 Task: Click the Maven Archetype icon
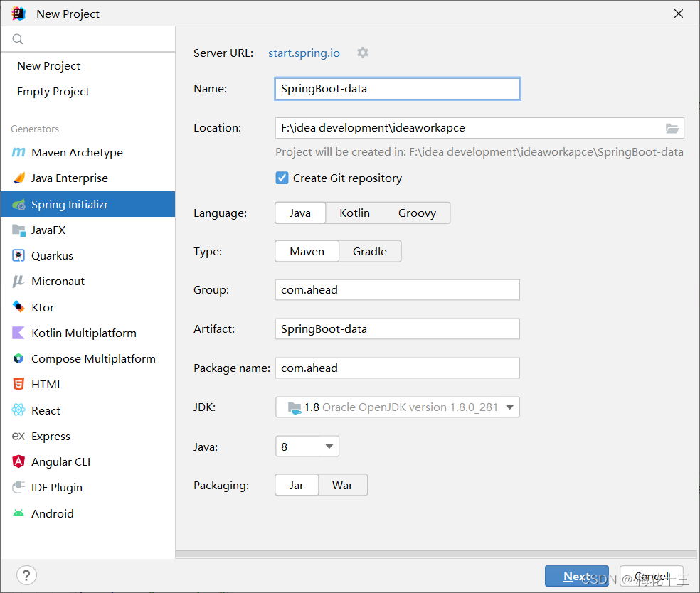pos(18,153)
